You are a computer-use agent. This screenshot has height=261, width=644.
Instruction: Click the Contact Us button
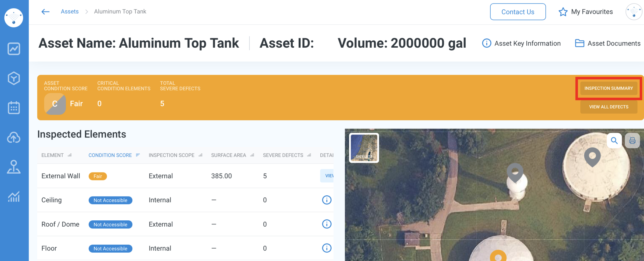[518, 12]
